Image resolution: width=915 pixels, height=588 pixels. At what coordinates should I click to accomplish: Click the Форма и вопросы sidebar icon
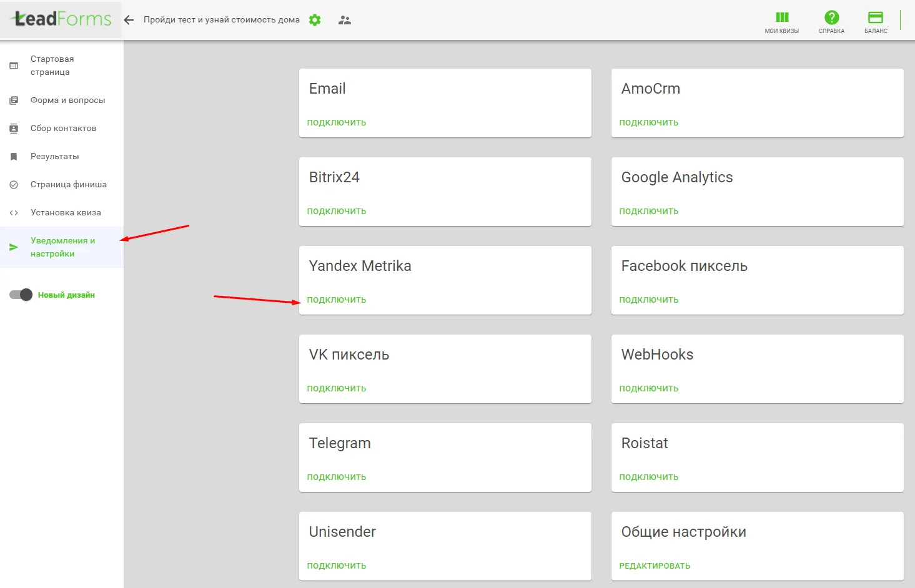tap(14, 100)
